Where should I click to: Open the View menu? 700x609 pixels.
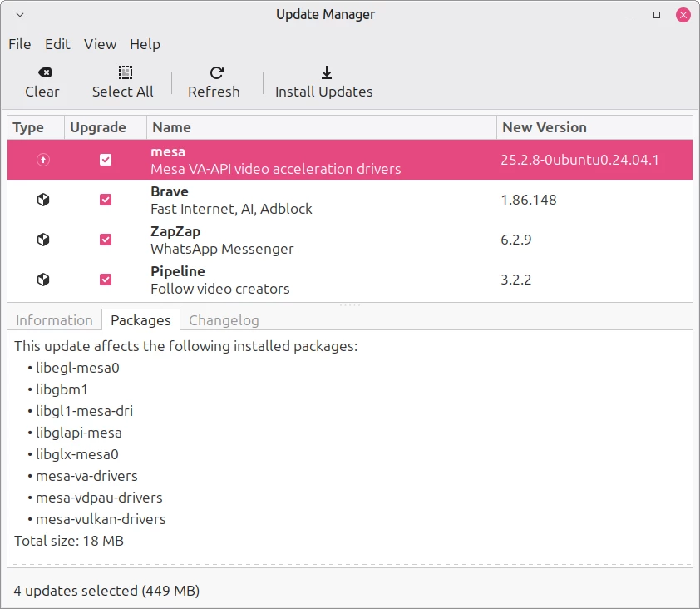point(100,44)
